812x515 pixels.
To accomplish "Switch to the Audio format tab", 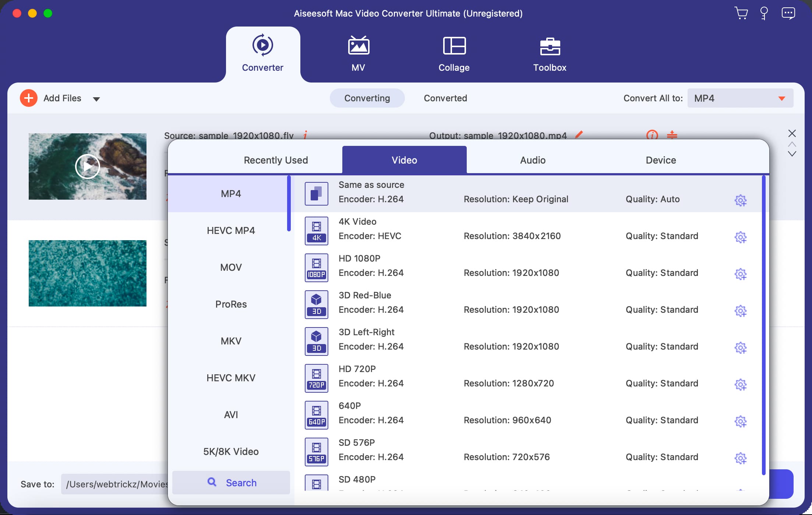I will pos(532,160).
